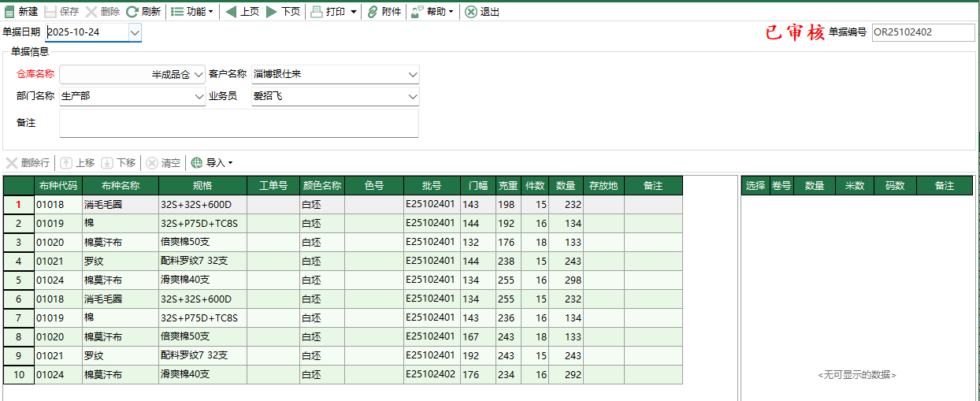Screen dimensions: 980x401
Task: Expand the 业务员 dropdown
Action: coord(413,97)
